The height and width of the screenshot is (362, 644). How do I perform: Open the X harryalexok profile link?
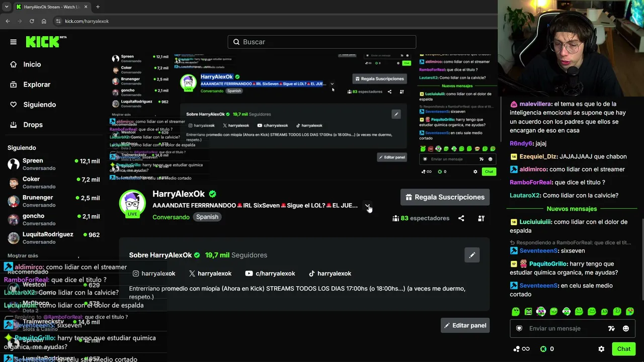pos(210,274)
